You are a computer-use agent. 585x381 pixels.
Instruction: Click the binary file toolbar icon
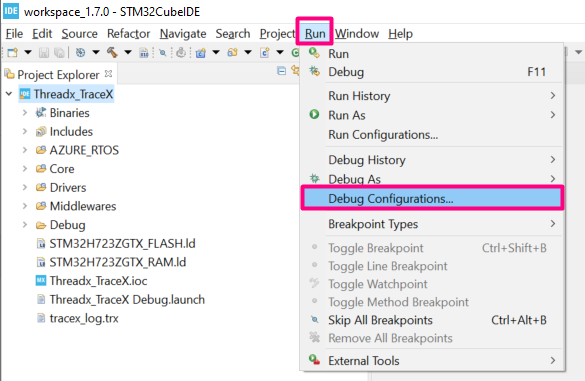pyautogui.click(x=144, y=53)
